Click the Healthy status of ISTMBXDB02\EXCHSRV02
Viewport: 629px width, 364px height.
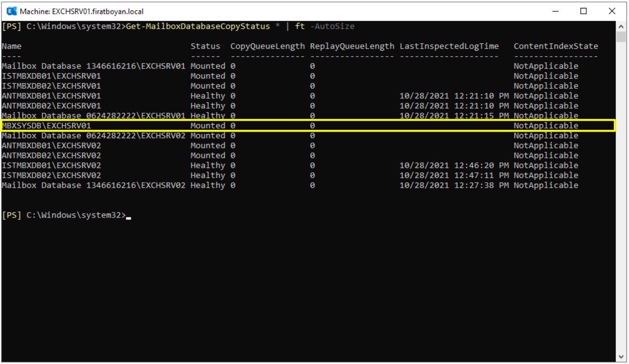208,175
